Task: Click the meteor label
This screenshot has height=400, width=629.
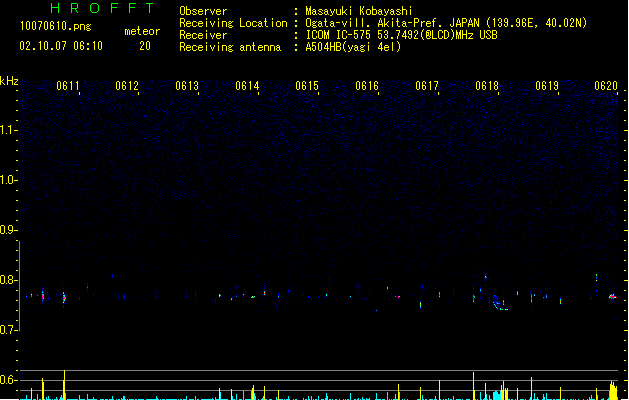Action: click(x=142, y=31)
